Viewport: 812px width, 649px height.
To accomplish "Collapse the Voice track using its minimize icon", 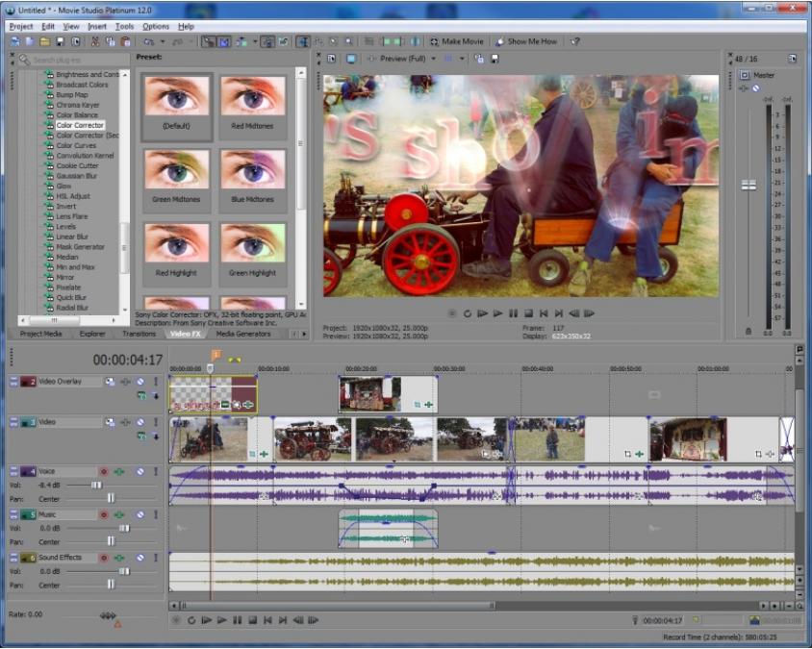I will 14,471.
